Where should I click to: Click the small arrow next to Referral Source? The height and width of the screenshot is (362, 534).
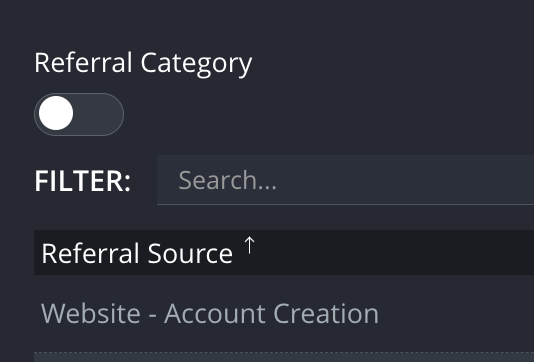pos(249,245)
